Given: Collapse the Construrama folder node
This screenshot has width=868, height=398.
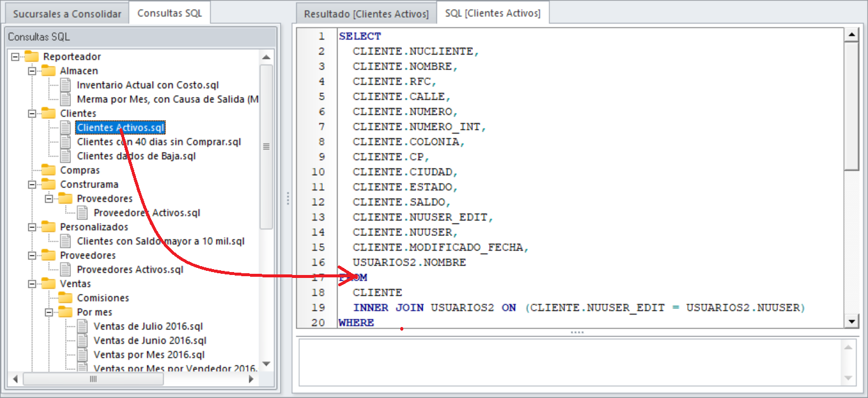Looking at the screenshot, I should pos(32,185).
